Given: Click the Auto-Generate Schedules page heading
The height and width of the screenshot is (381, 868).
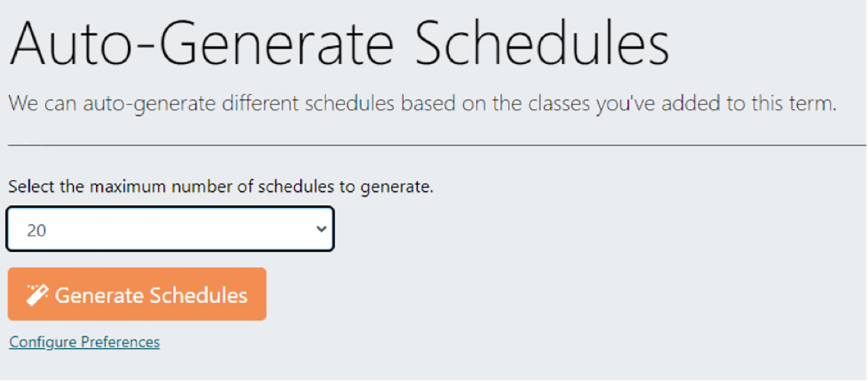Looking at the screenshot, I should (339, 44).
